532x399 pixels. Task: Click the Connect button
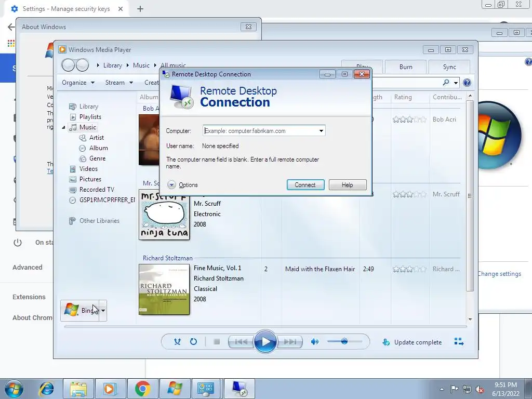305,185
